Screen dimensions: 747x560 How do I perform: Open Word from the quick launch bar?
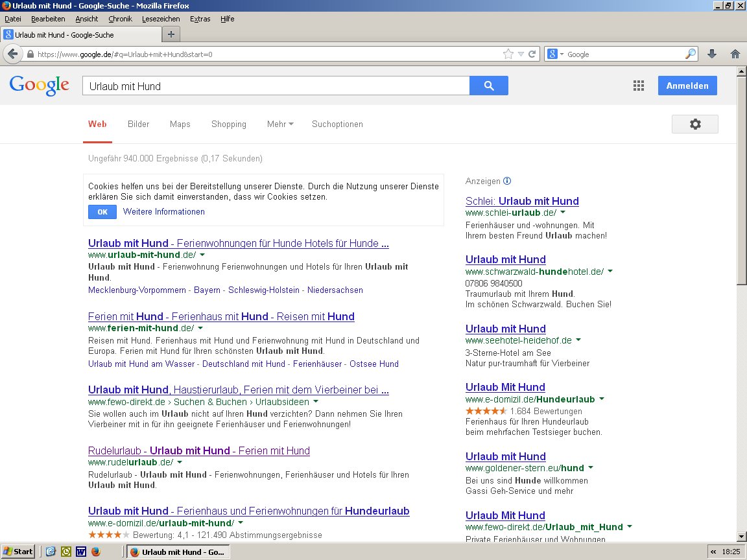coord(81,552)
